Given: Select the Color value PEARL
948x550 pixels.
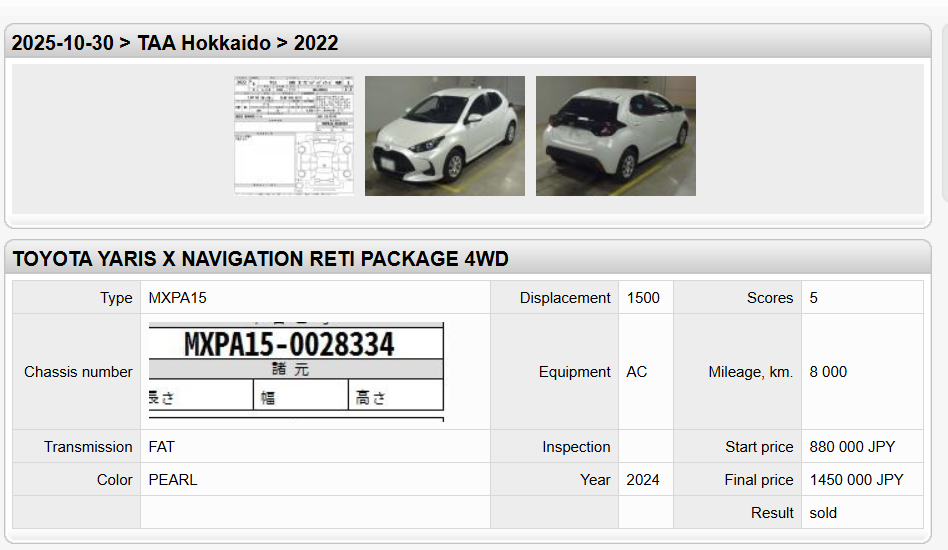Looking at the screenshot, I should tap(173, 479).
